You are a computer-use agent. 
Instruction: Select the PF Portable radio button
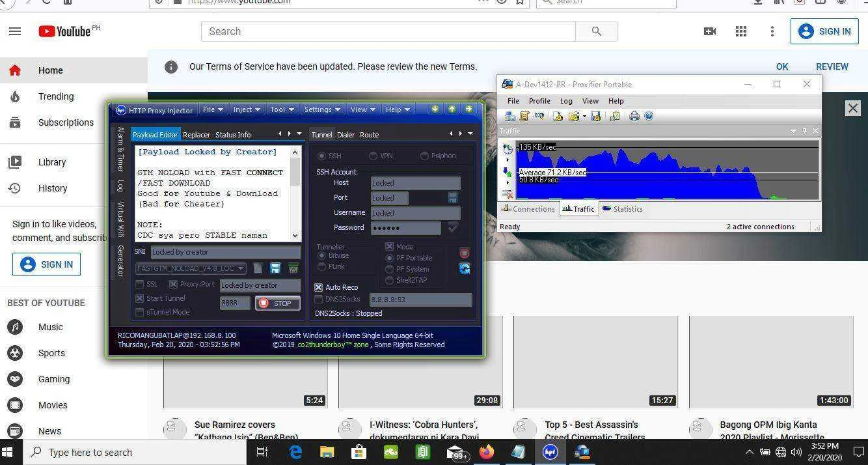389,258
